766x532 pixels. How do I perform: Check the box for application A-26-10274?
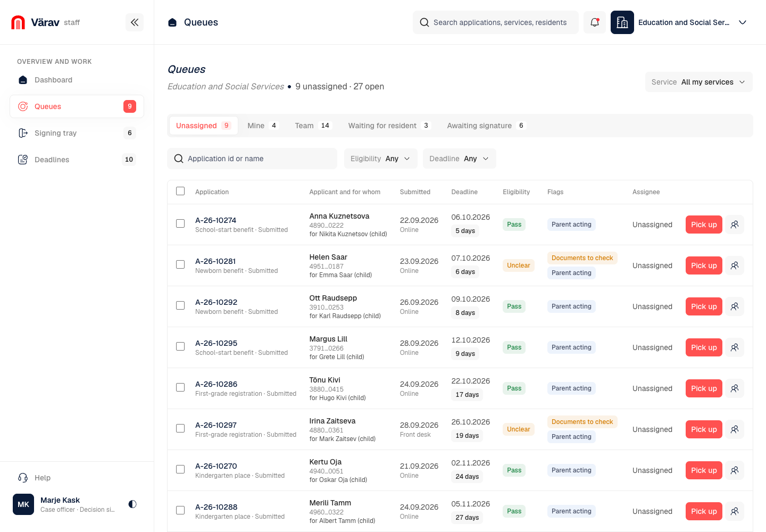click(180, 223)
